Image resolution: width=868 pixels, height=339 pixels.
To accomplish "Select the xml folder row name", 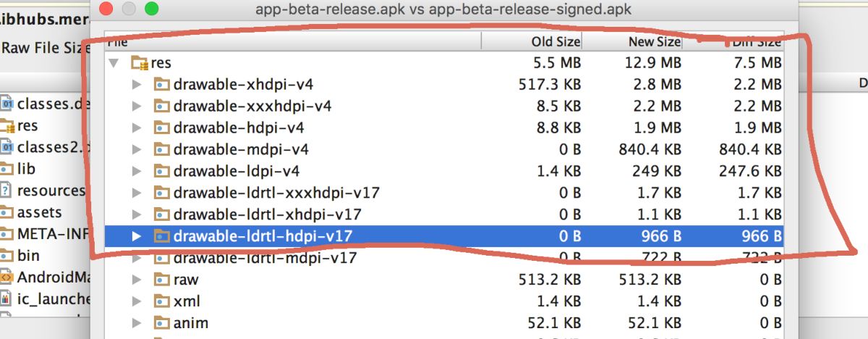I will [187, 301].
